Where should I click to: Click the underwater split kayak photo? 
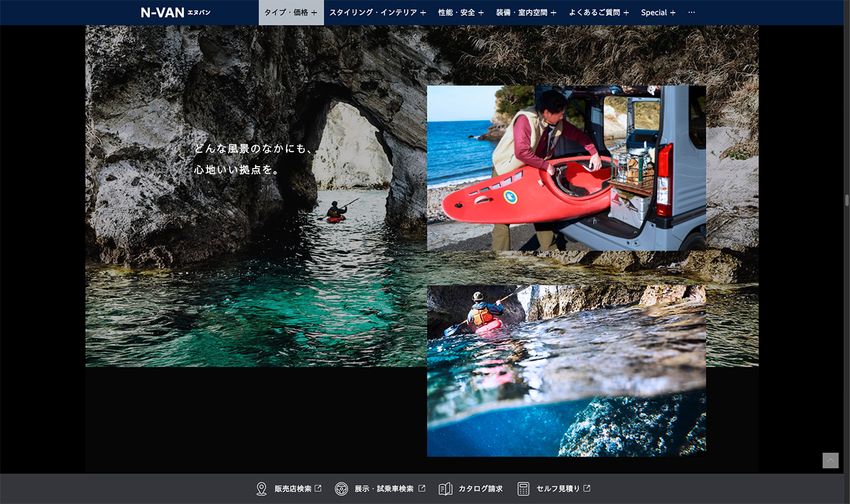click(x=566, y=371)
